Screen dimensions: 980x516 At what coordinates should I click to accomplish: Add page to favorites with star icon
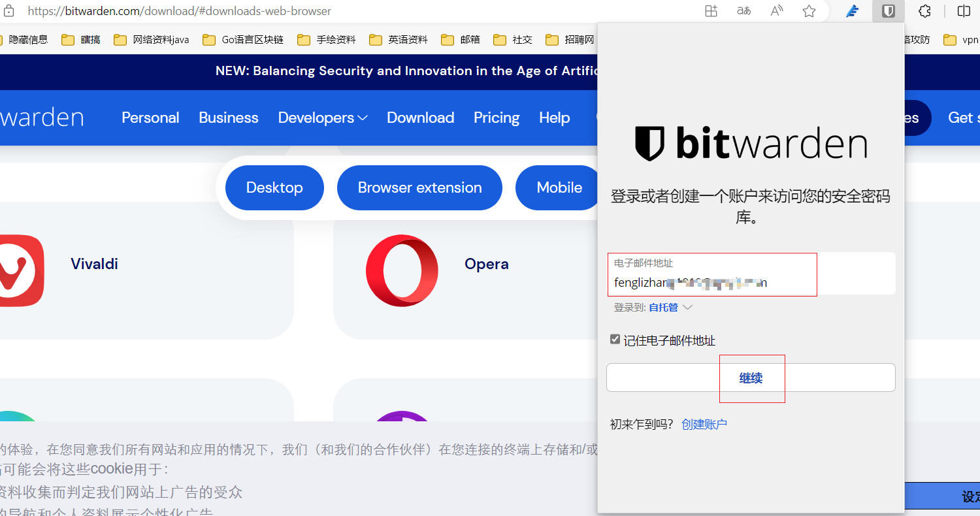click(x=809, y=11)
